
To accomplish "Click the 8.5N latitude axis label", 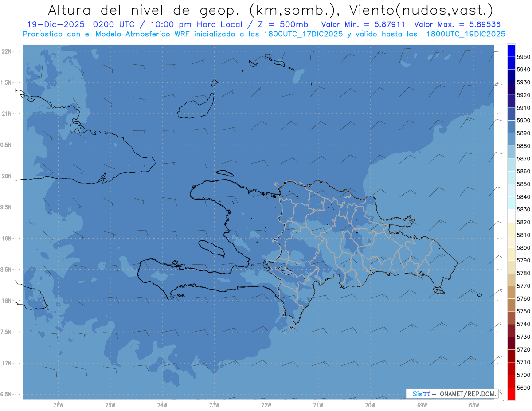I will click(6, 270).
